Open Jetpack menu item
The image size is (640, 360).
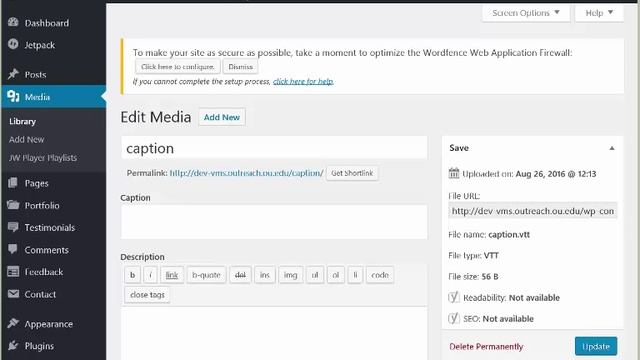[40, 45]
